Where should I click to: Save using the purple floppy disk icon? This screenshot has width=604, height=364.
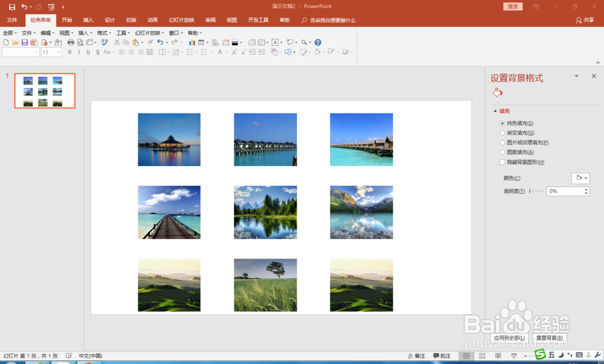click(25, 42)
